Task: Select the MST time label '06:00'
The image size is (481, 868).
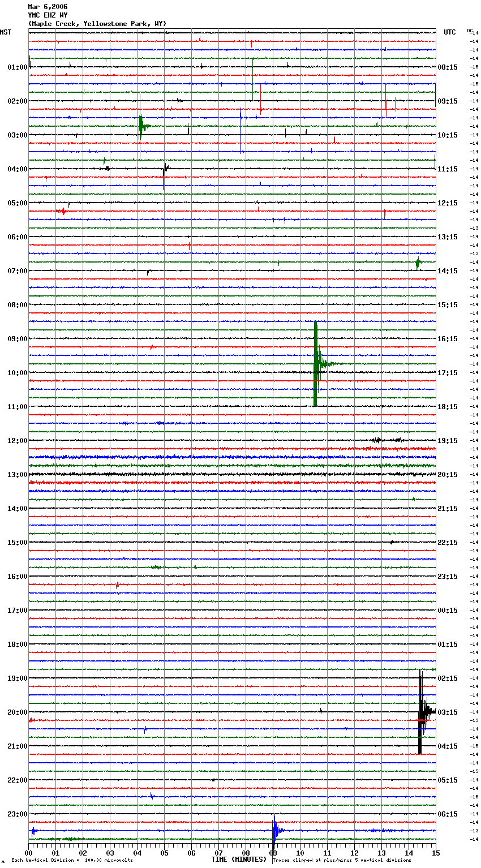Action: point(18,237)
